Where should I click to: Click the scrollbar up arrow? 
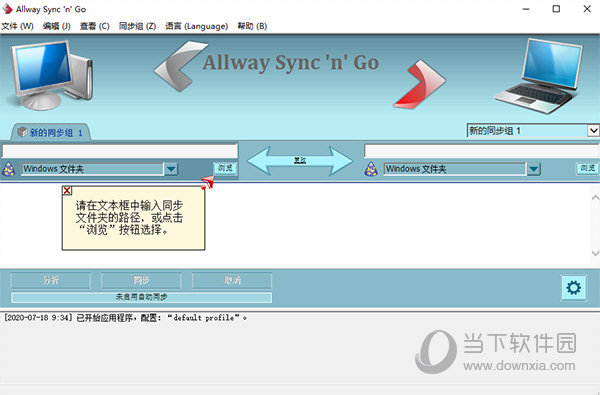pos(595,198)
